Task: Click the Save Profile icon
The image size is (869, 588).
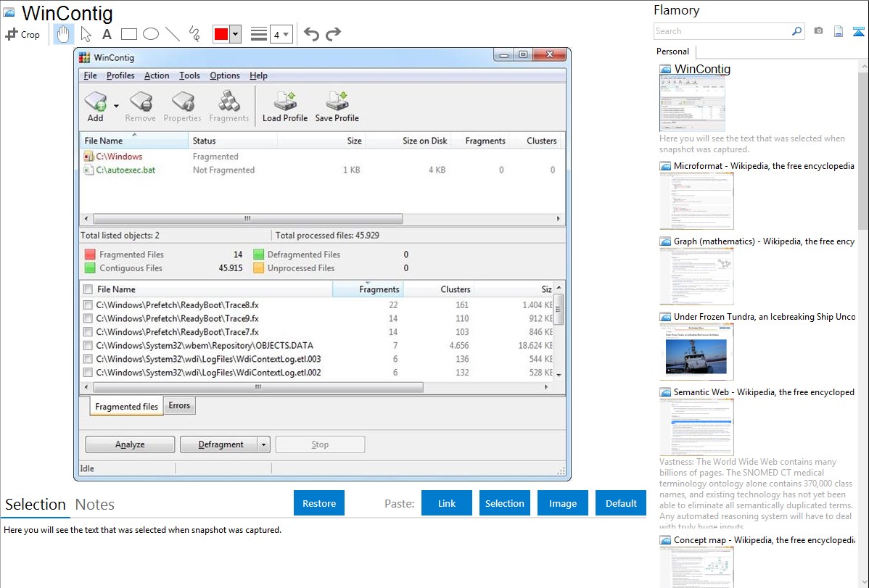Action: pyautogui.click(x=337, y=102)
